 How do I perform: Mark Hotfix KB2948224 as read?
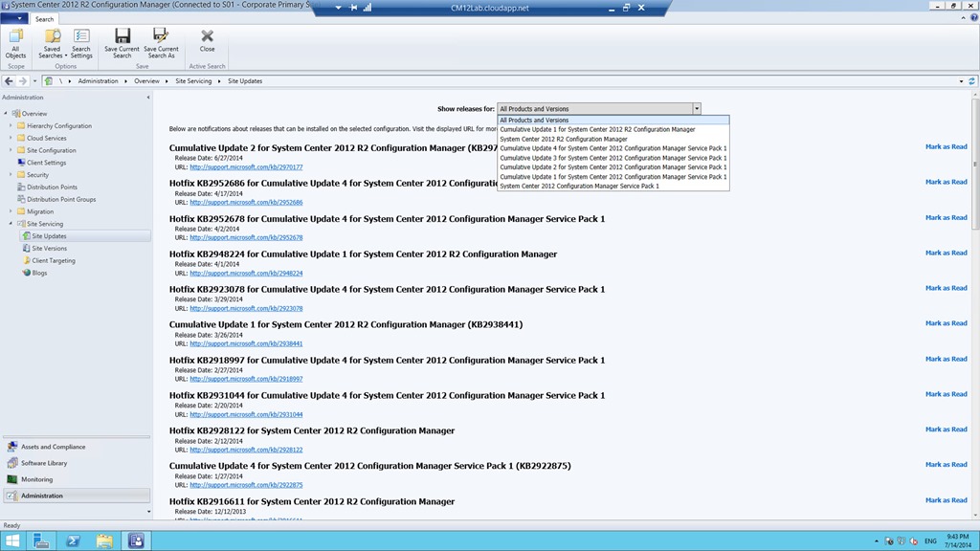(x=946, y=253)
